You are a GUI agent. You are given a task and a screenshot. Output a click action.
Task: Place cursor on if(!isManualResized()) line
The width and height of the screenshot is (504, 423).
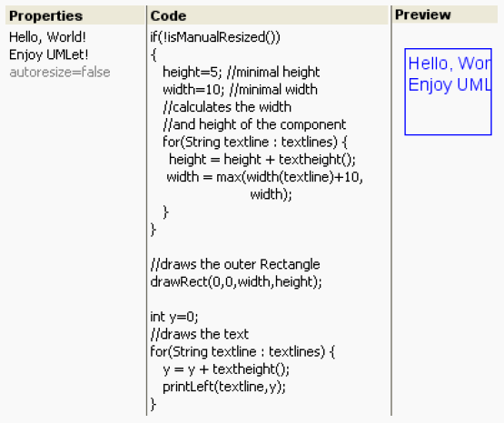click(215, 37)
